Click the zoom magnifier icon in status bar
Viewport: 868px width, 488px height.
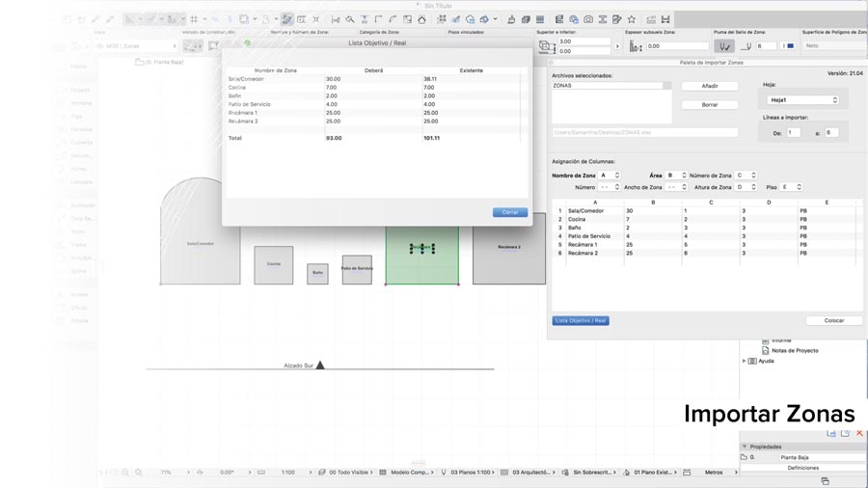click(x=125, y=473)
